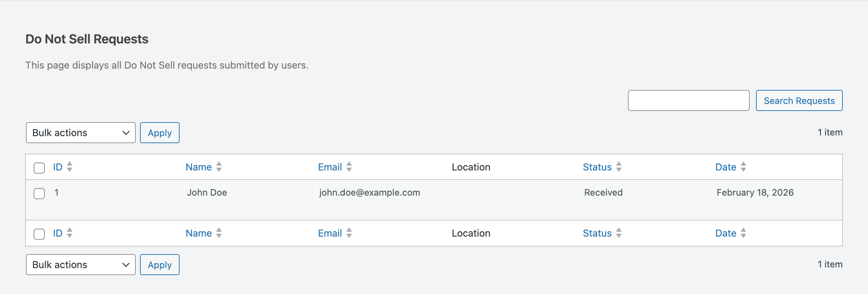868x294 pixels.
Task: Click sort arrows beside top Status header
Action: [x=619, y=167]
